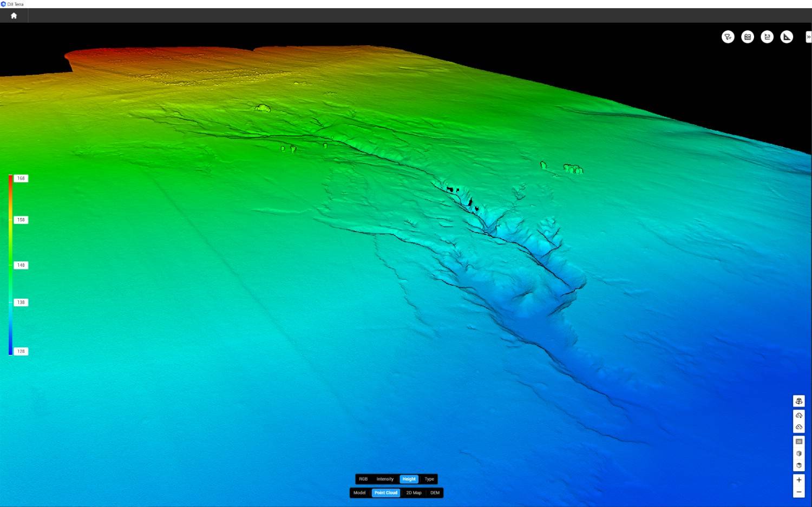
Task: Select the set-square measurement tool
Action: 787,37
